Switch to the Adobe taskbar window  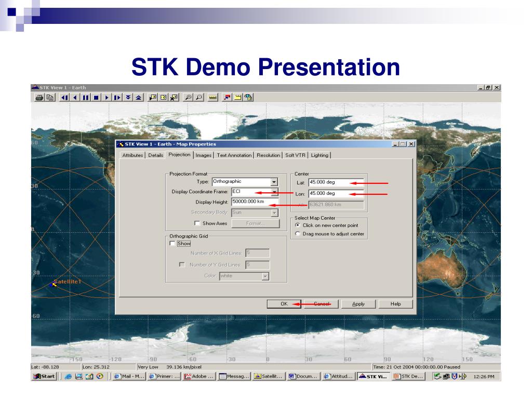click(x=199, y=376)
